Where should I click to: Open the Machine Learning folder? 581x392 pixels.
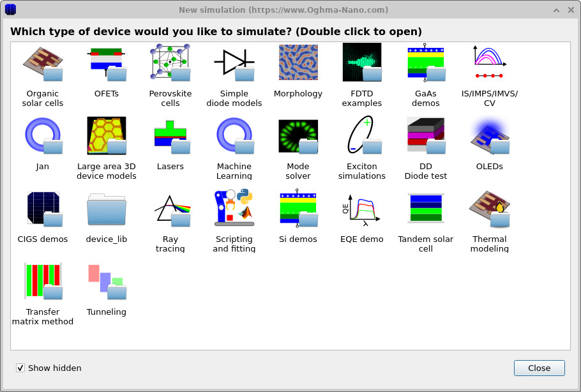tap(234, 135)
